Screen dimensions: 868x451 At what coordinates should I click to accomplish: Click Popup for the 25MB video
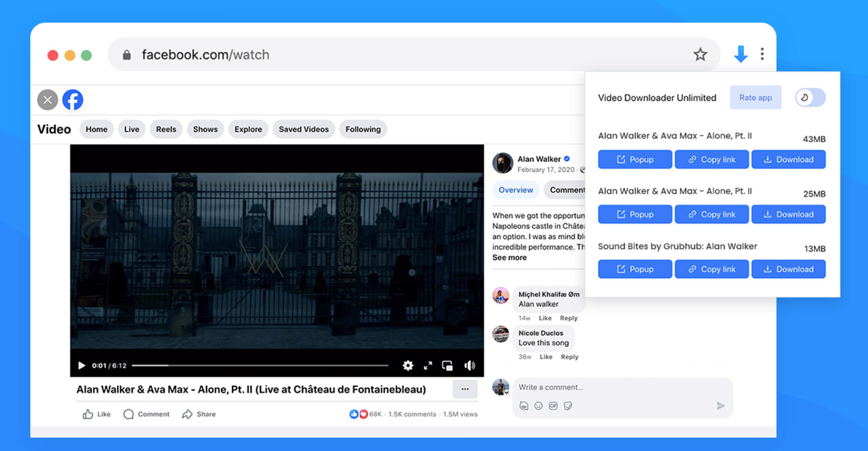tap(635, 214)
